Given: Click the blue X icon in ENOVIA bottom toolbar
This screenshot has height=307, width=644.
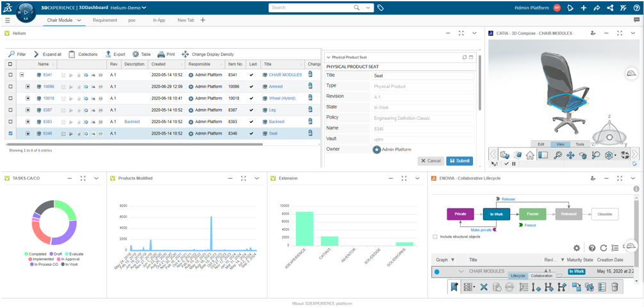Looking at the screenshot, I should pos(484,287).
